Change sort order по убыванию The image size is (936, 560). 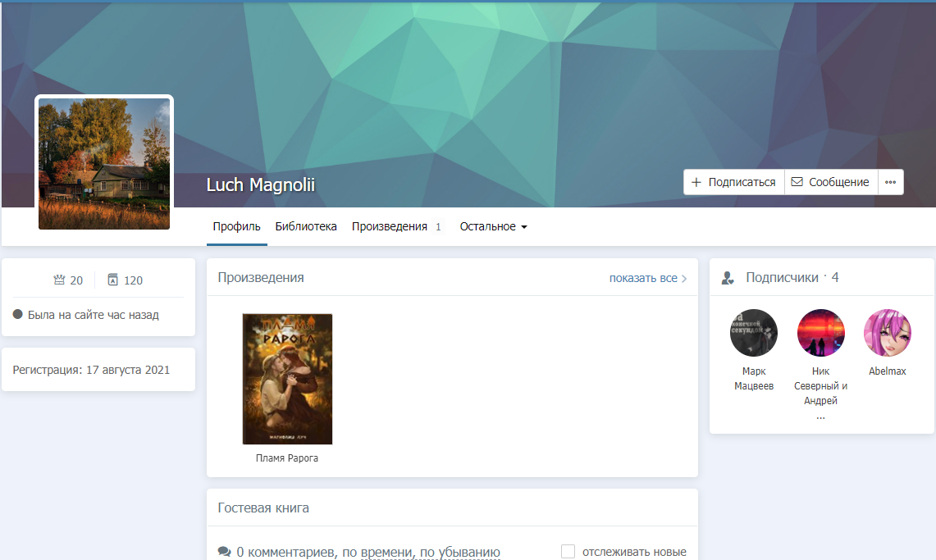(459, 553)
